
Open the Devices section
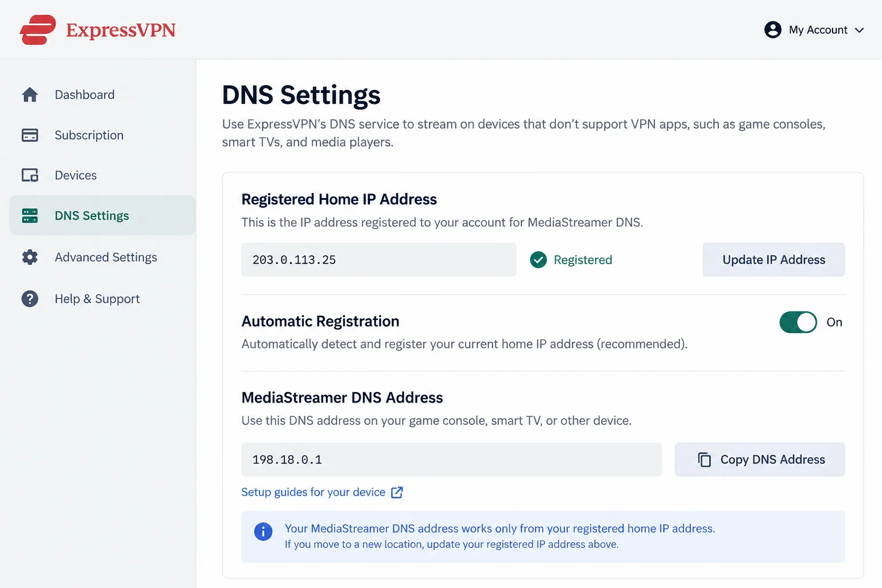pyautogui.click(x=102, y=175)
